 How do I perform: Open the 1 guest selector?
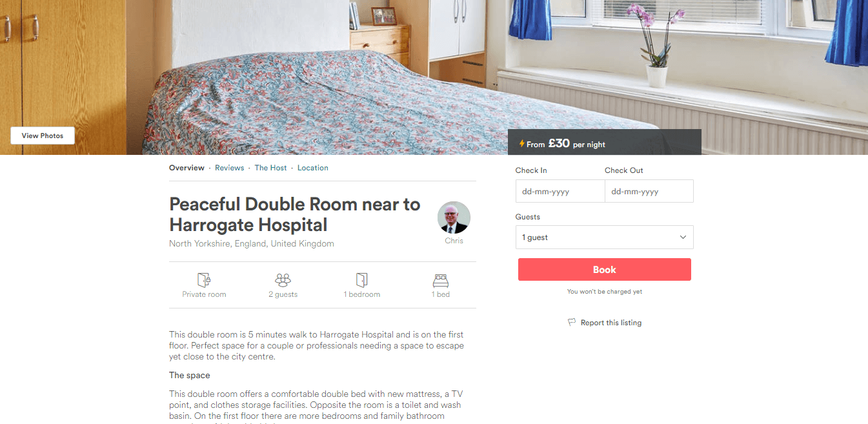604,237
